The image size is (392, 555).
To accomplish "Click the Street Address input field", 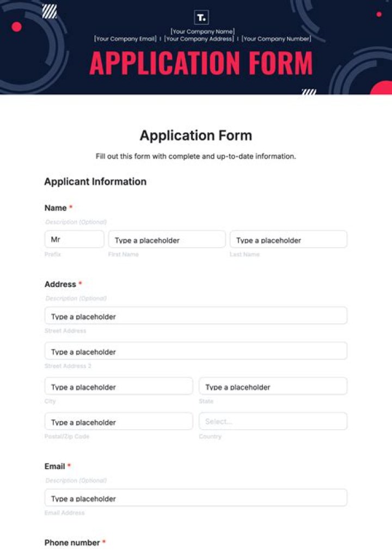I will [x=195, y=315].
